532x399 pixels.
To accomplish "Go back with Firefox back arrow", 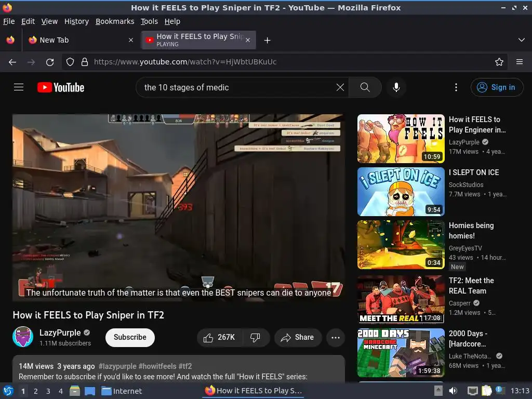I will pyautogui.click(x=12, y=62).
